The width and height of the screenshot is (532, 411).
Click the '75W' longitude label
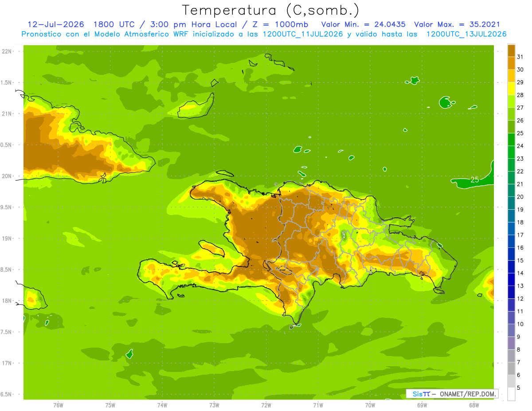click(110, 405)
